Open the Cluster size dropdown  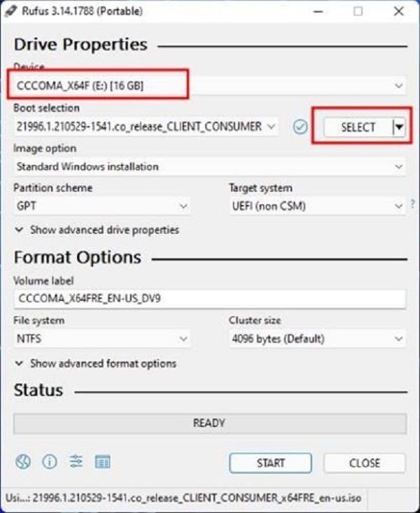(x=317, y=339)
